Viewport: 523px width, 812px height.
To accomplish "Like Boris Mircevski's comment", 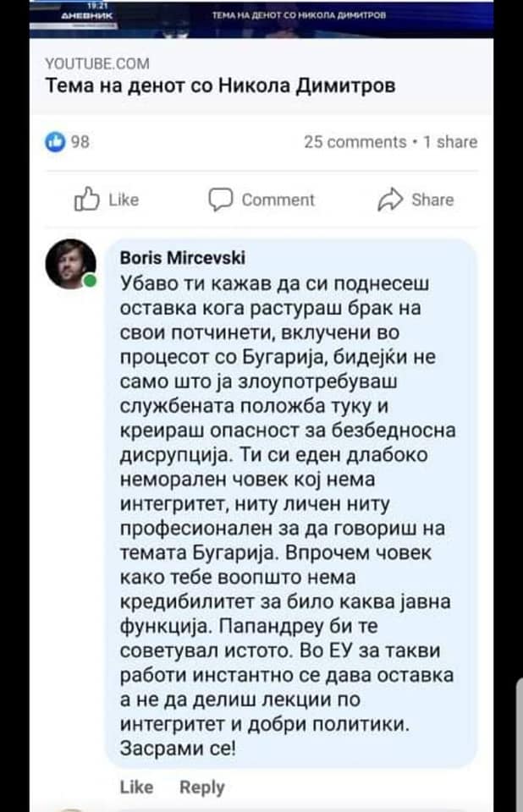I will tap(136, 787).
